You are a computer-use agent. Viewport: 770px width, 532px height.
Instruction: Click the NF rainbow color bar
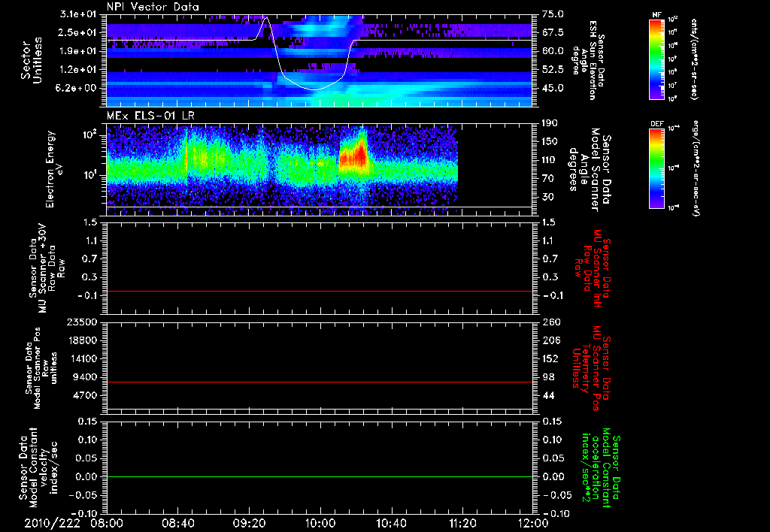[x=656, y=59]
